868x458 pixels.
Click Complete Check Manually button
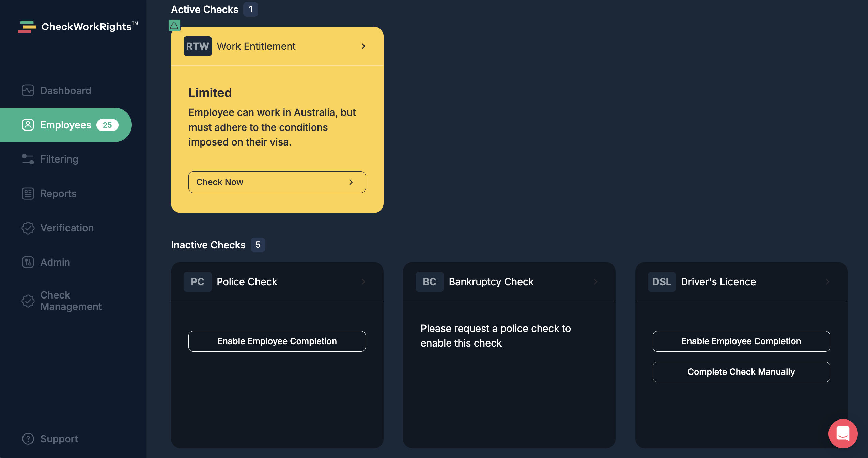click(741, 372)
